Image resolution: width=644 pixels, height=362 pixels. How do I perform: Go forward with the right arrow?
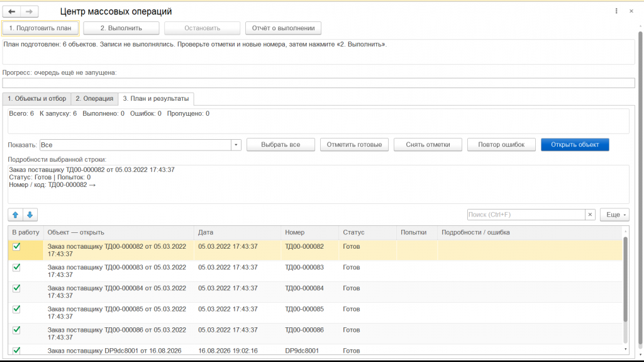(x=29, y=11)
